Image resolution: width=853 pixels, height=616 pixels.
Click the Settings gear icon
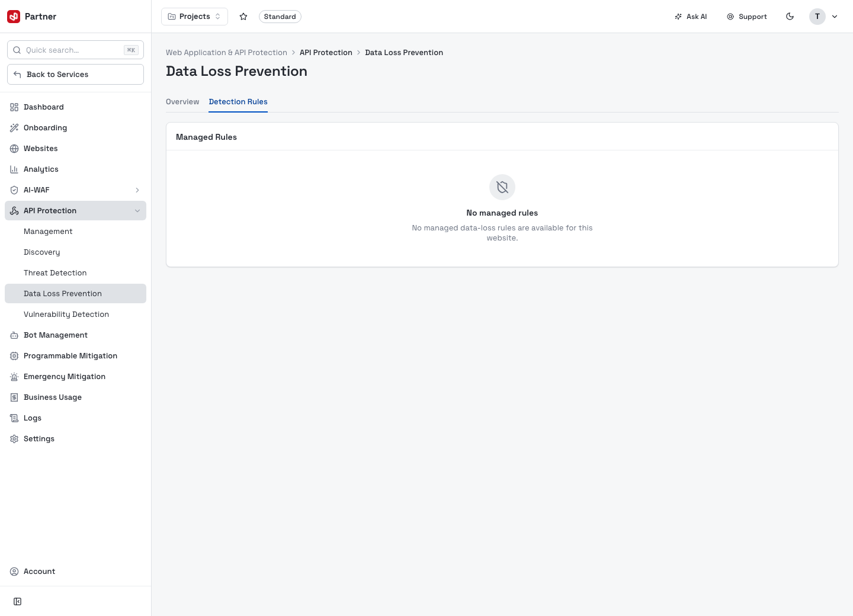[14, 439]
